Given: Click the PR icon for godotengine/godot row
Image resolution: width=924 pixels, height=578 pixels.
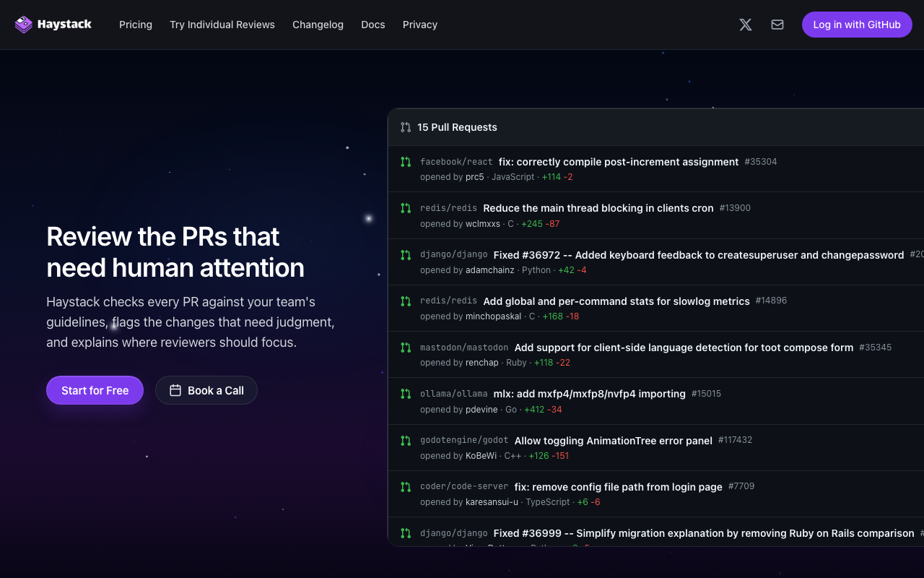Looking at the screenshot, I should [406, 441].
